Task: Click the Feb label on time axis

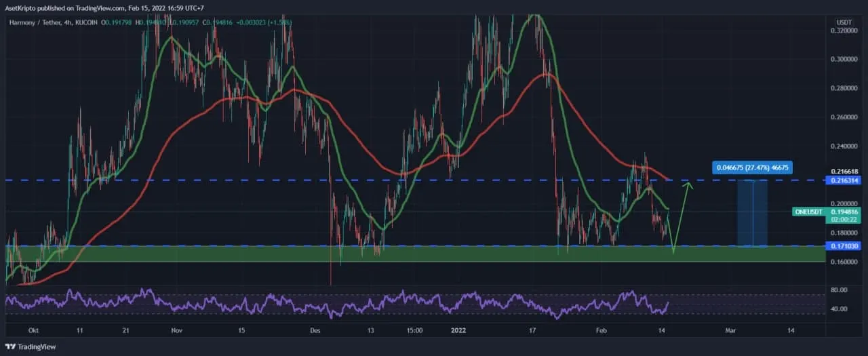Action: tap(601, 331)
